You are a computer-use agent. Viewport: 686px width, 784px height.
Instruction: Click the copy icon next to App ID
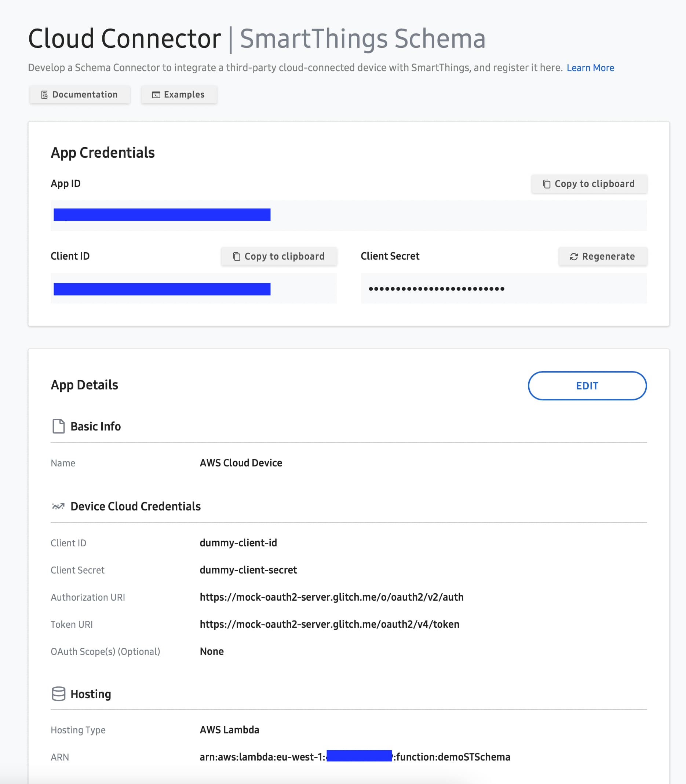(547, 184)
